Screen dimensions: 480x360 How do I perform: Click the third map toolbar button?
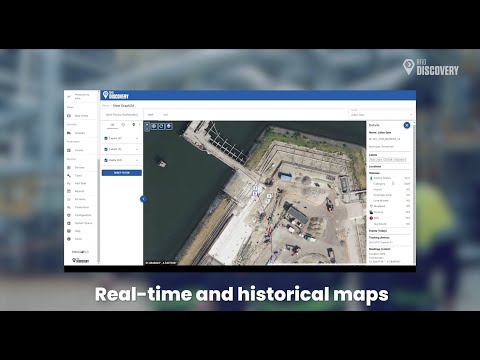point(169,126)
